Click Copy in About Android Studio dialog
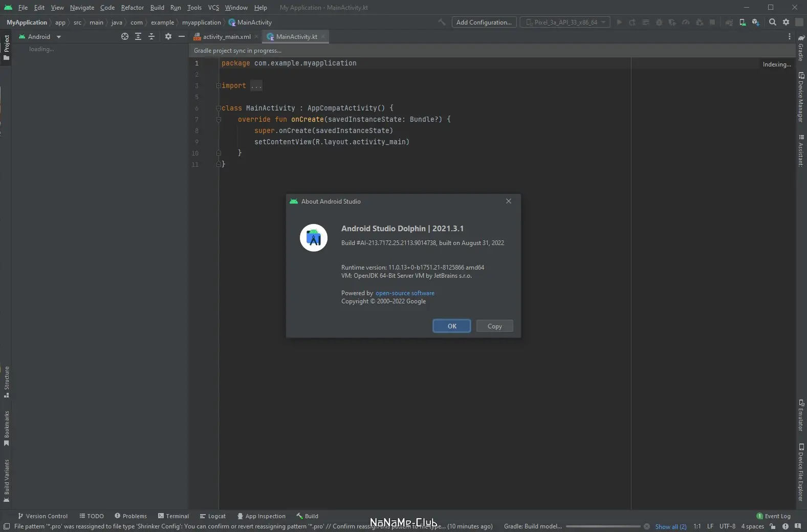 click(x=495, y=326)
